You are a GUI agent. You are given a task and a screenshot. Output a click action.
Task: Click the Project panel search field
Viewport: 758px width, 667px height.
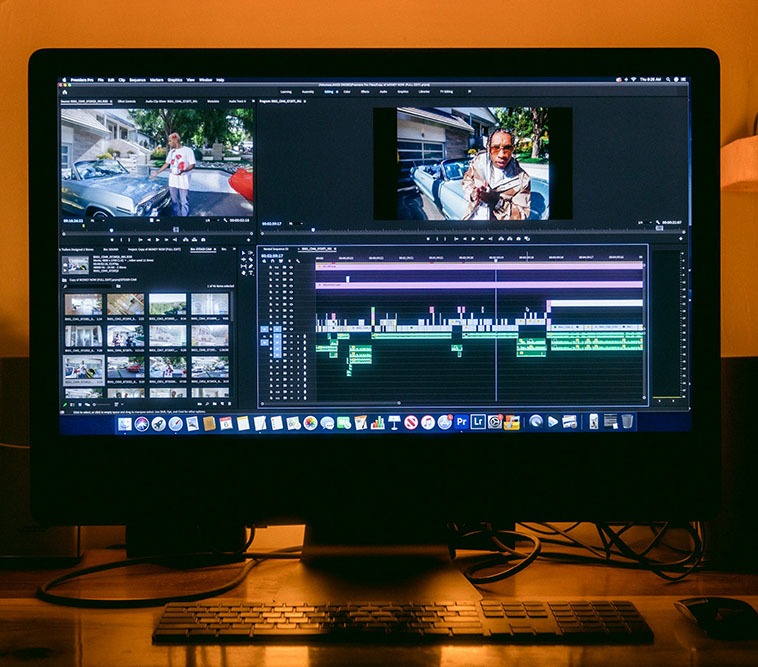point(88,287)
